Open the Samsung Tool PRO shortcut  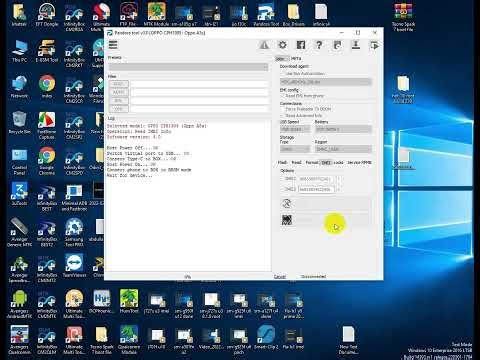74,232
